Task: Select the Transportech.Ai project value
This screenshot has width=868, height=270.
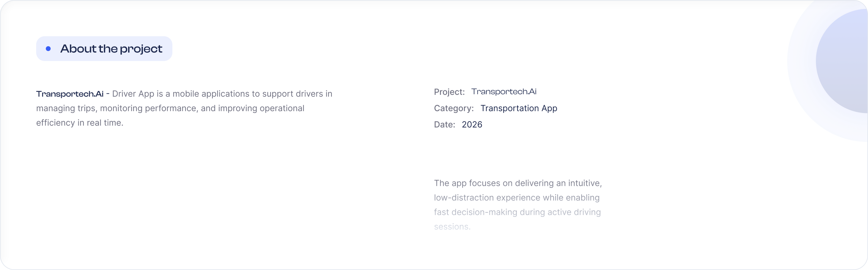Action: [504, 92]
